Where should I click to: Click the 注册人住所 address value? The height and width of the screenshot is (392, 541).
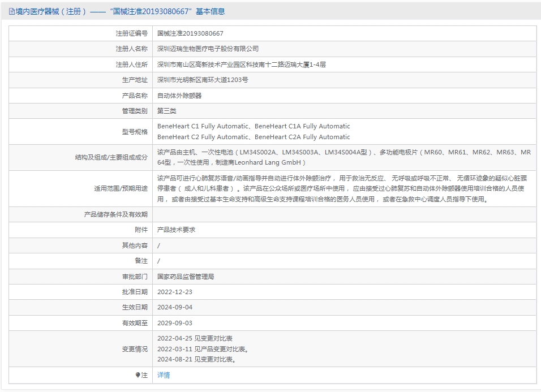point(241,64)
